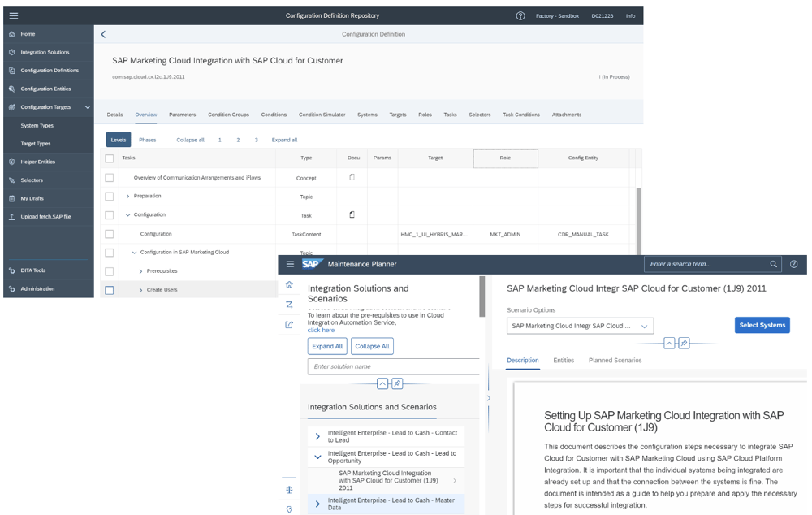The width and height of the screenshot is (812, 515).
Task: Open Maintenance Planner hamburger menu
Action: tap(290, 264)
